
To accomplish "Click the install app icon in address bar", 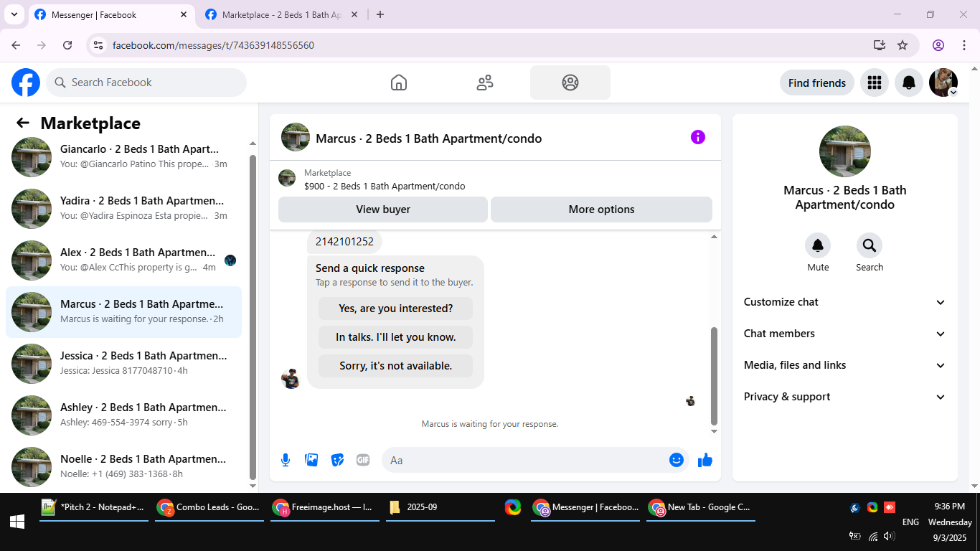I will [x=880, y=45].
